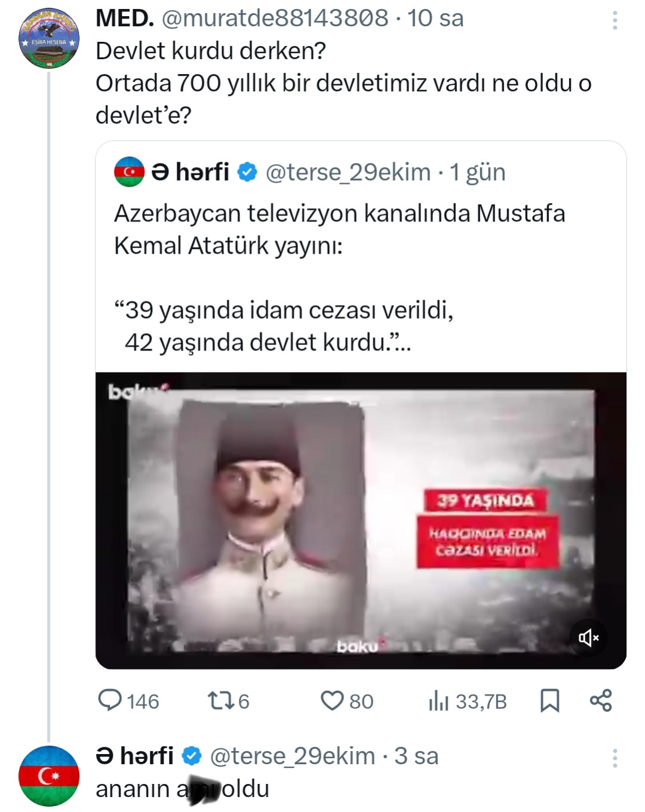Click the MED. display name
Image resolution: width=645 pixels, height=812 pixels.
pos(125,19)
